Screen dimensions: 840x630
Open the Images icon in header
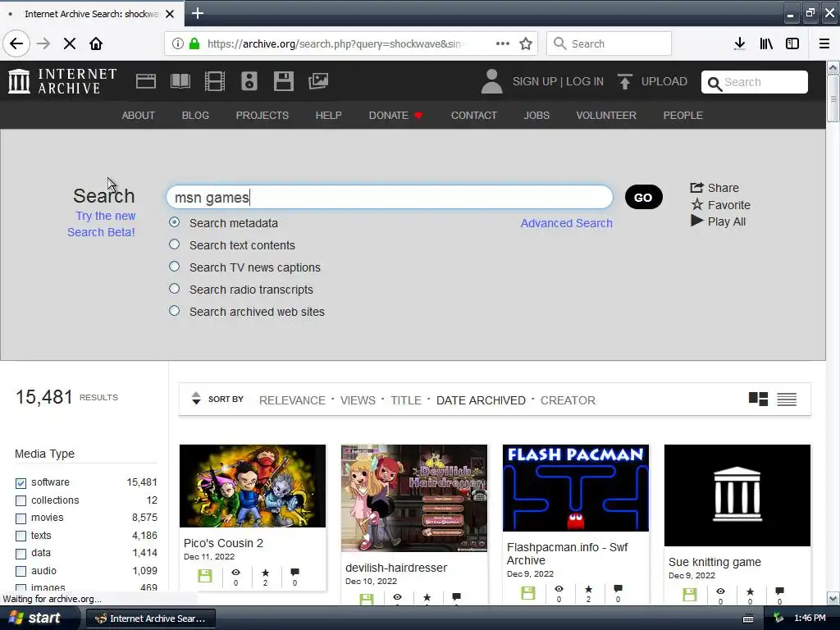[x=318, y=81]
